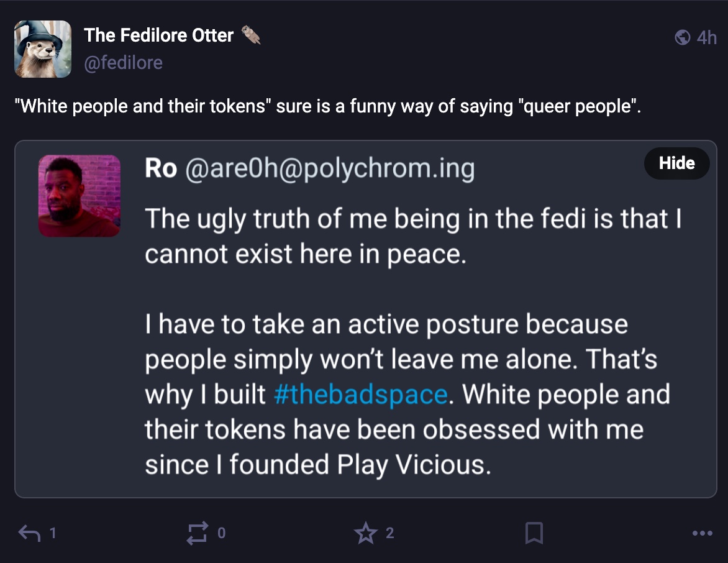Bookmark this post
The width and height of the screenshot is (728, 563).
(x=534, y=533)
